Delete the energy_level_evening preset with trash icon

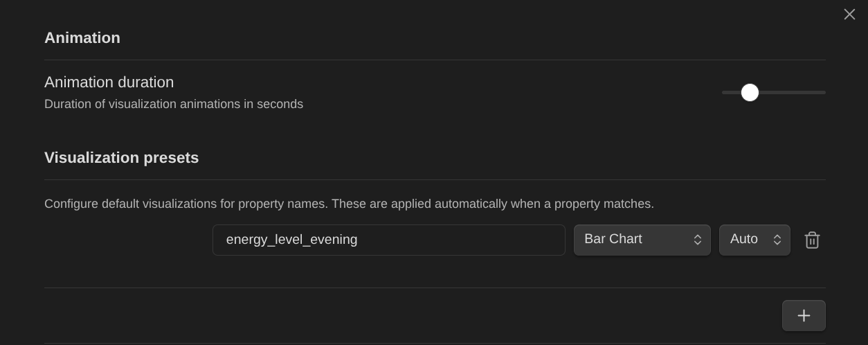click(x=812, y=240)
